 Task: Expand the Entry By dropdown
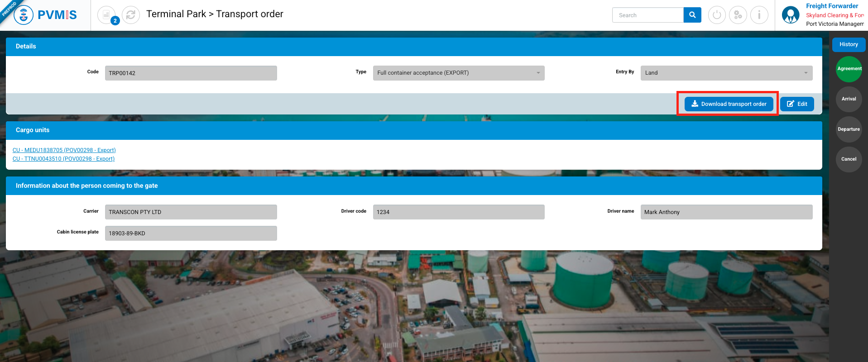tap(726, 73)
